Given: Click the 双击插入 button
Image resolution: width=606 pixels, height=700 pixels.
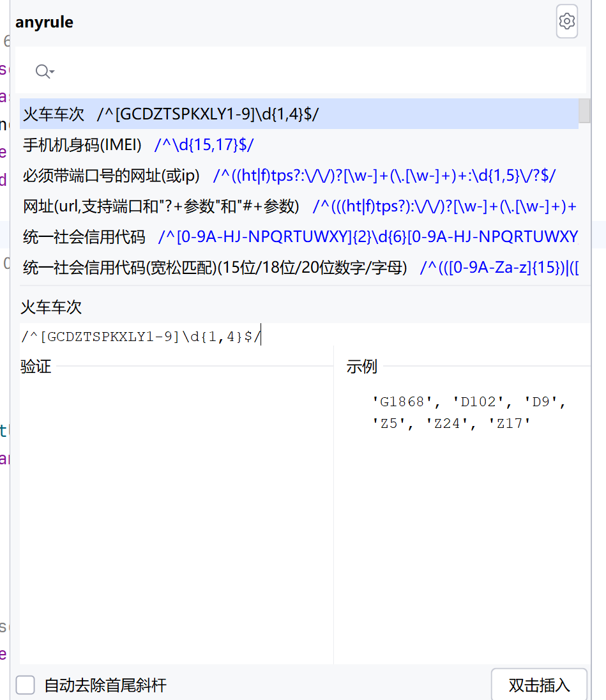Looking at the screenshot, I should coord(539,685).
